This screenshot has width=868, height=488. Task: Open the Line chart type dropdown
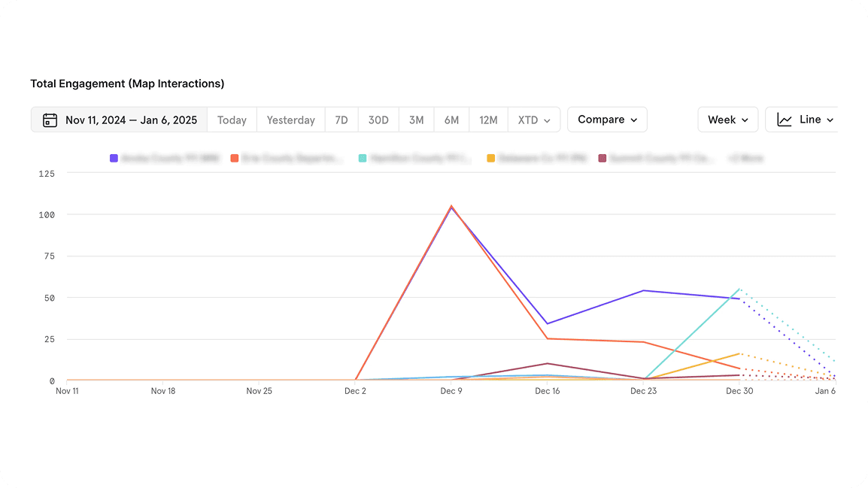(805, 120)
